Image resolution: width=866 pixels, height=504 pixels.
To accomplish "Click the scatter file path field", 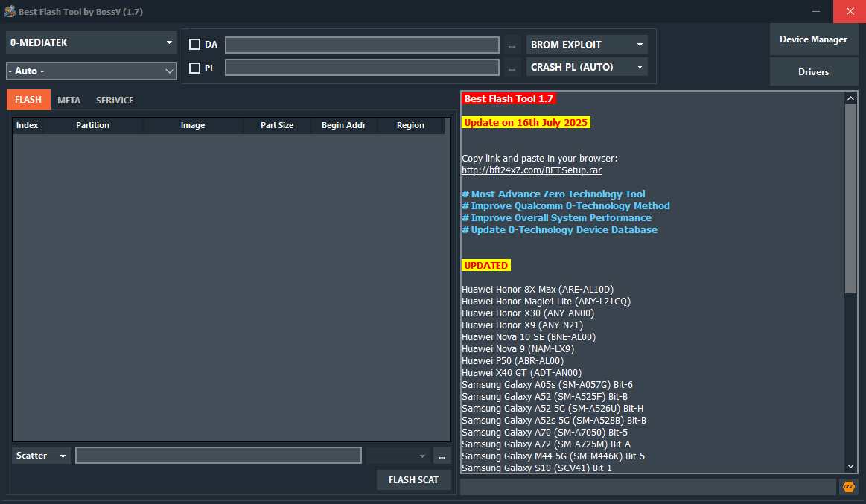I will [219, 456].
